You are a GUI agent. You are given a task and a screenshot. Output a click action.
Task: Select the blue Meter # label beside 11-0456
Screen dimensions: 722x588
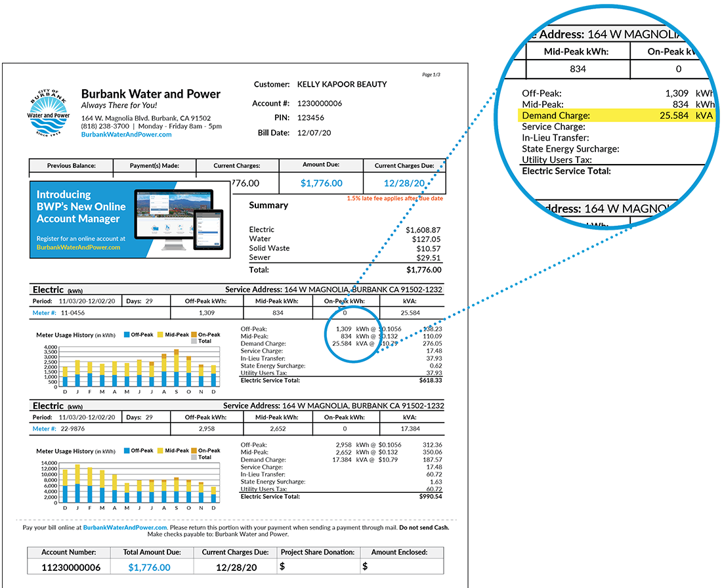coord(44,312)
